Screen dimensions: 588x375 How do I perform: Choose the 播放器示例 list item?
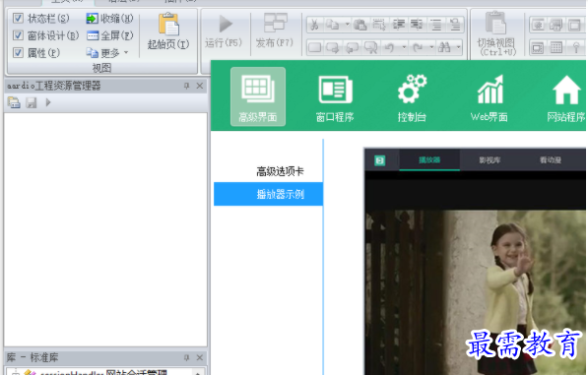coord(269,194)
